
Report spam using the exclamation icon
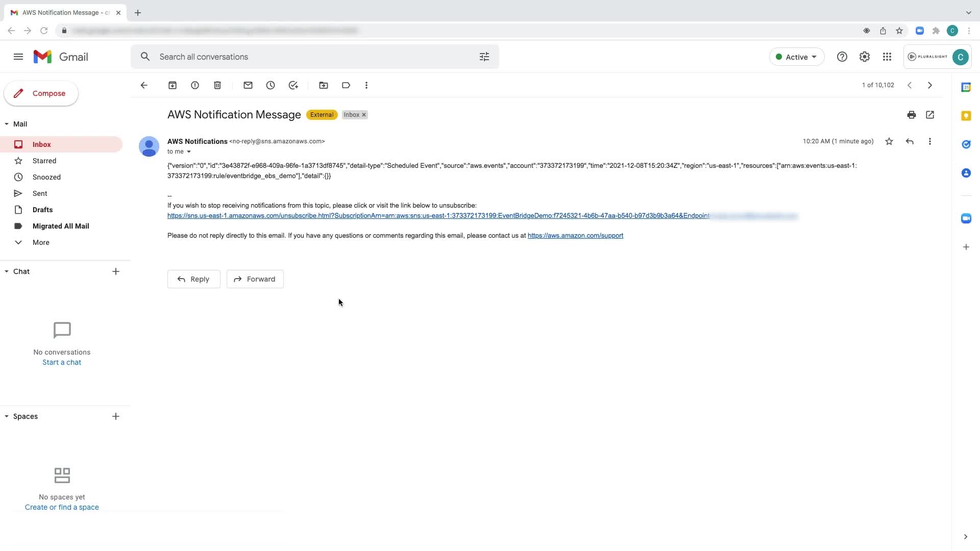click(195, 85)
